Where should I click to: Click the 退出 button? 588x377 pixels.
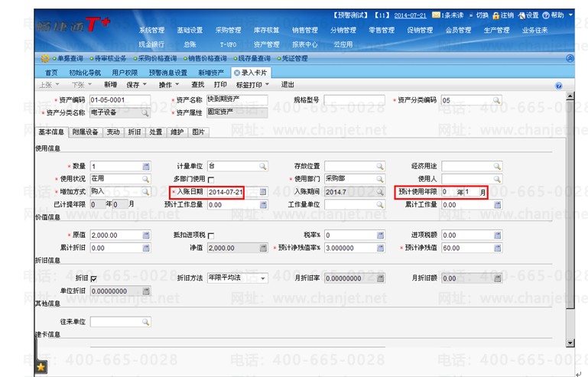[x=288, y=85]
